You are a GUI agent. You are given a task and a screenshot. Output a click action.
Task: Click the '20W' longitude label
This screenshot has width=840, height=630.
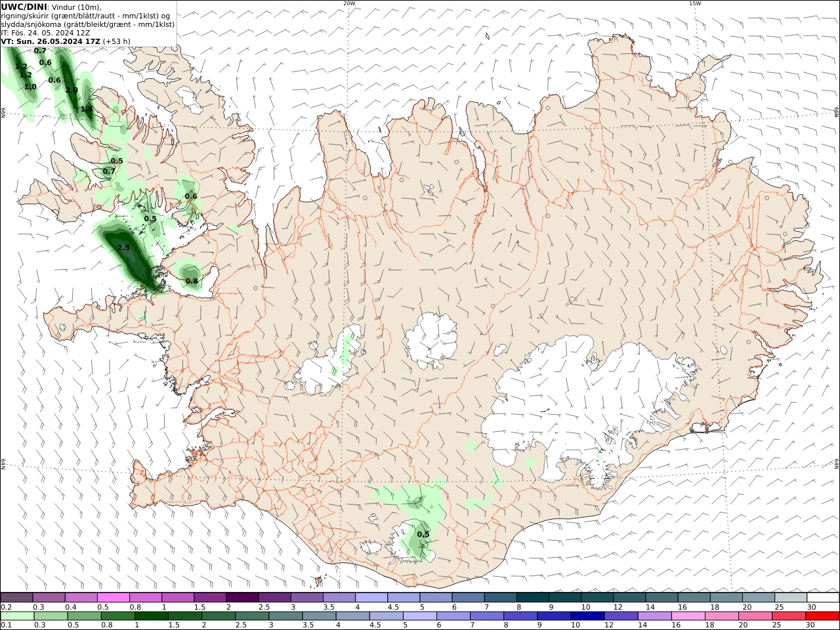coord(349,4)
